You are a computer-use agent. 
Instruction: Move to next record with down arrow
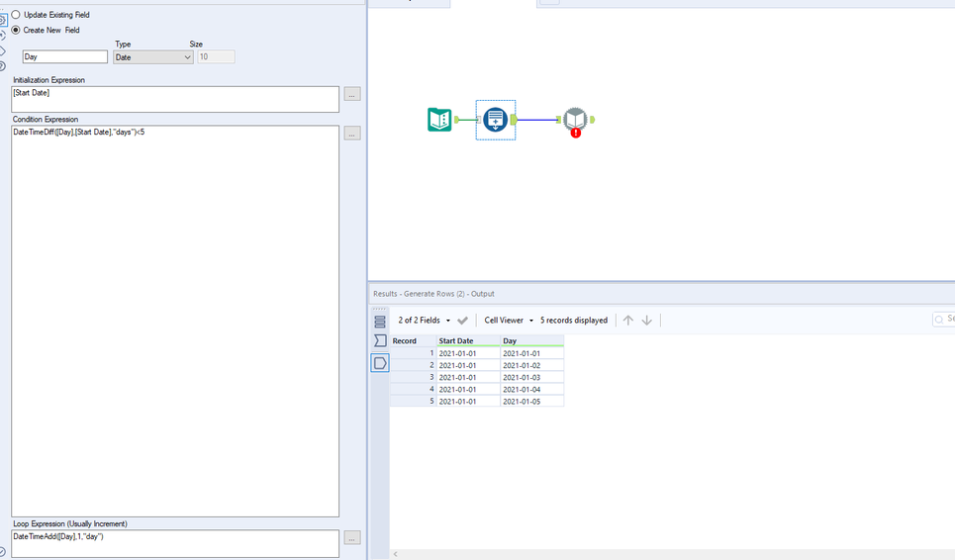pos(647,321)
